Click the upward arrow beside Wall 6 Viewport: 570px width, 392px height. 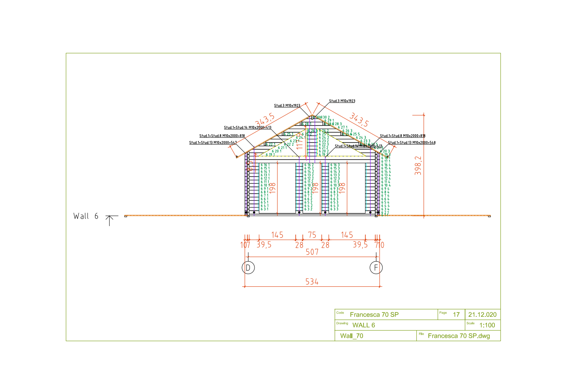[x=110, y=220]
